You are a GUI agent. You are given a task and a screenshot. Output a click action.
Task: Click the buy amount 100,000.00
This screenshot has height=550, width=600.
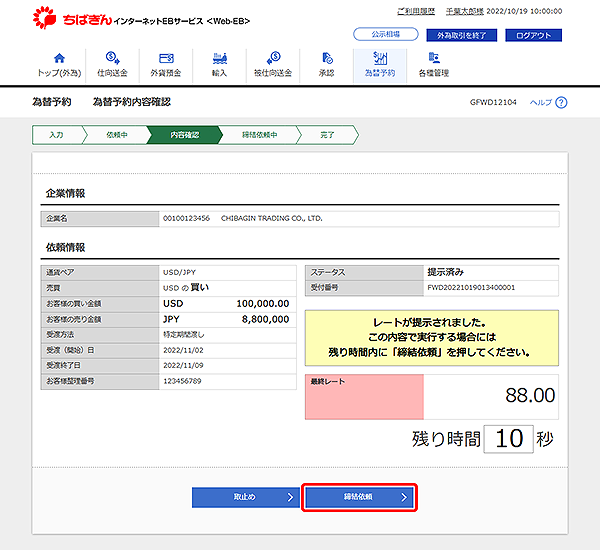pos(263,304)
